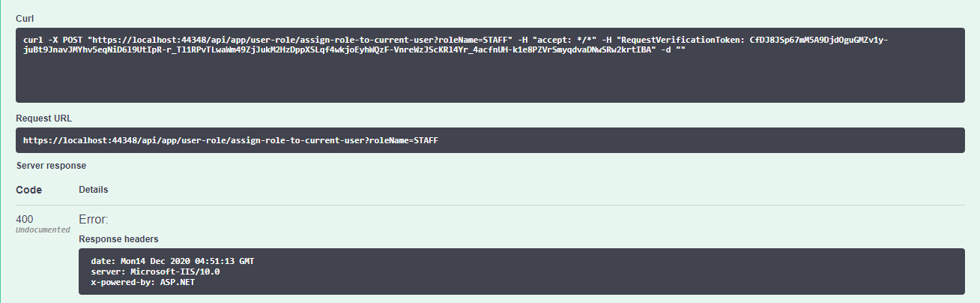Click the "Request URL" section label
The height and width of the screenshot is (303, 980).
(43, 118)
